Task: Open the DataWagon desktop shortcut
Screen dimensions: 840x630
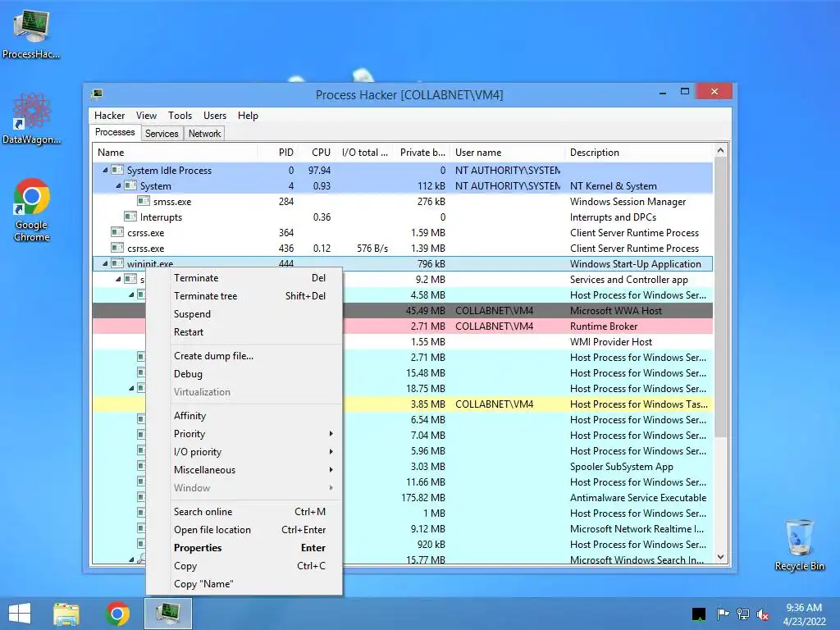Action: 31,118
